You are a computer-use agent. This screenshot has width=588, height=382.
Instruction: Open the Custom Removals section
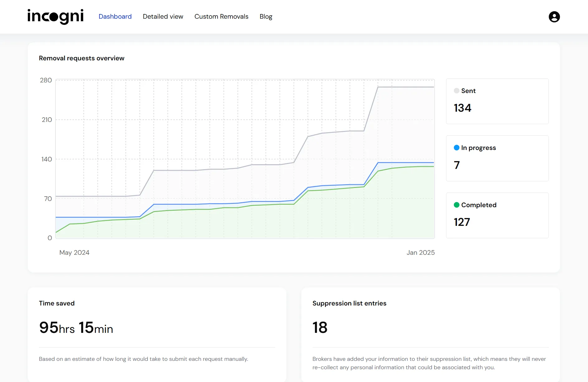tap(221, 16)
